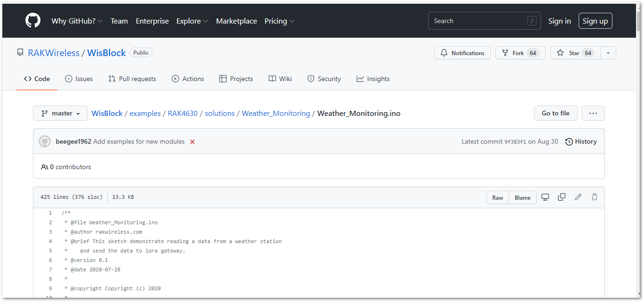Open commit History

coord(581,141)
